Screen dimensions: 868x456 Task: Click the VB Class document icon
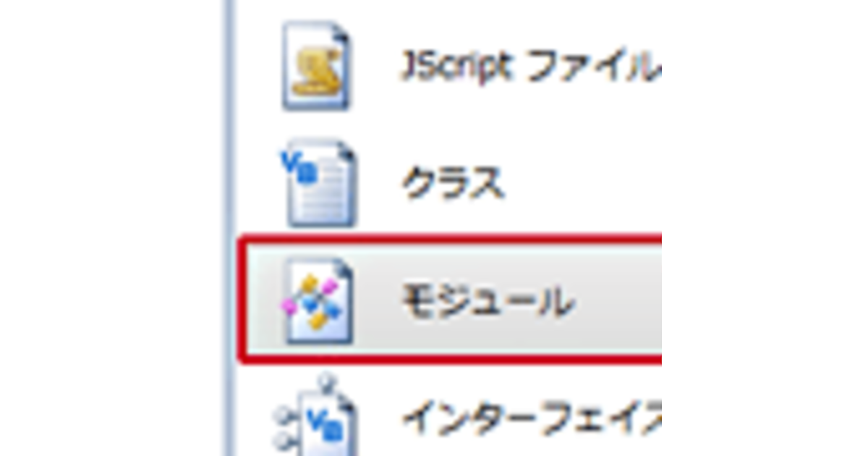[318, 183]
